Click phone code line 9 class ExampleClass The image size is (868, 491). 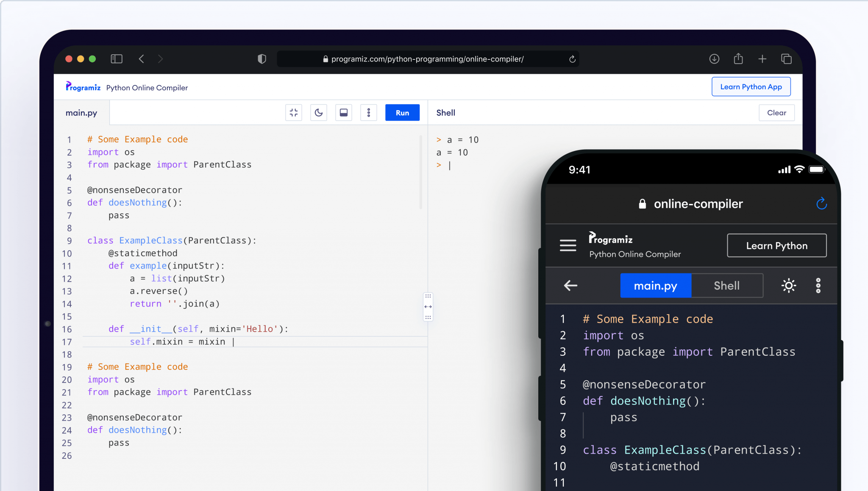[x=693, y=450]
